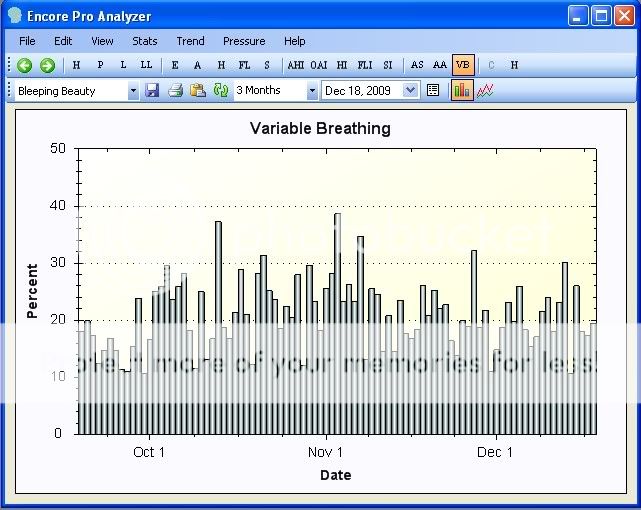The height and width of the screenshot is (510, 641).
Task: Click the green back navigation arrow
Action: pyautogui.click(x=24, y=65)
